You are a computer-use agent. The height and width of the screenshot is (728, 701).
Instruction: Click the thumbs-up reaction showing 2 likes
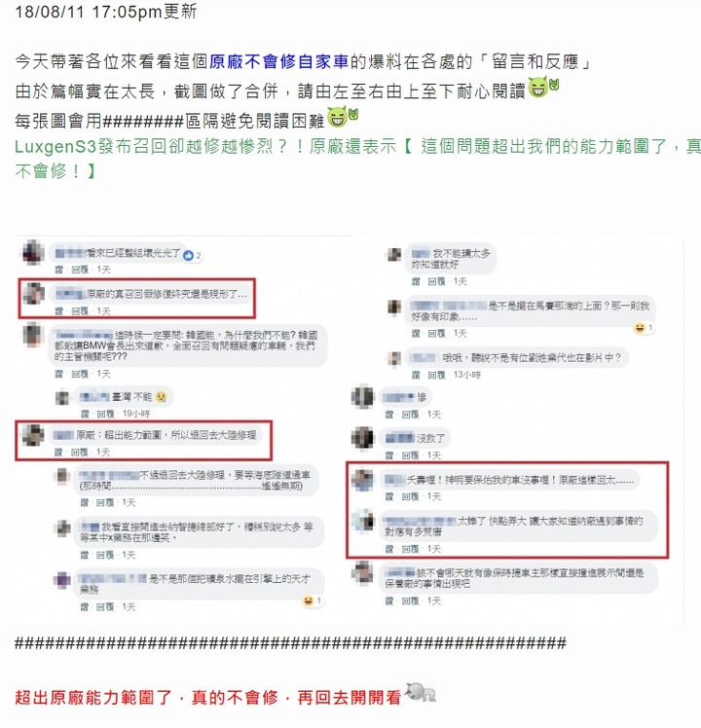192,255
